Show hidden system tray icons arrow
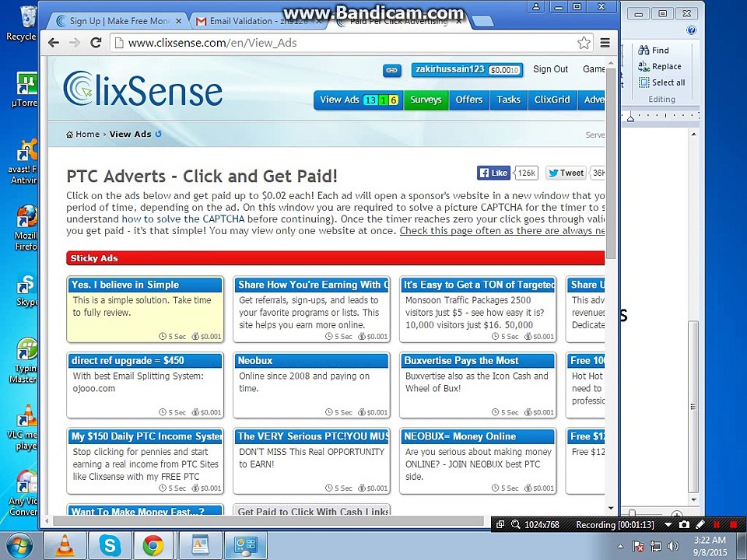This screenshot has height=560, width=747. tap(620, 546)
